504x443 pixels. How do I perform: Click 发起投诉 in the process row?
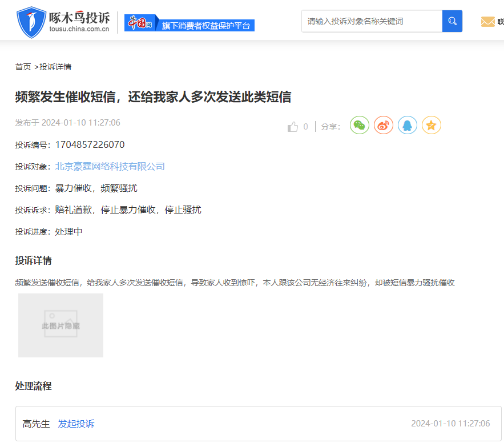click(76, 424)
